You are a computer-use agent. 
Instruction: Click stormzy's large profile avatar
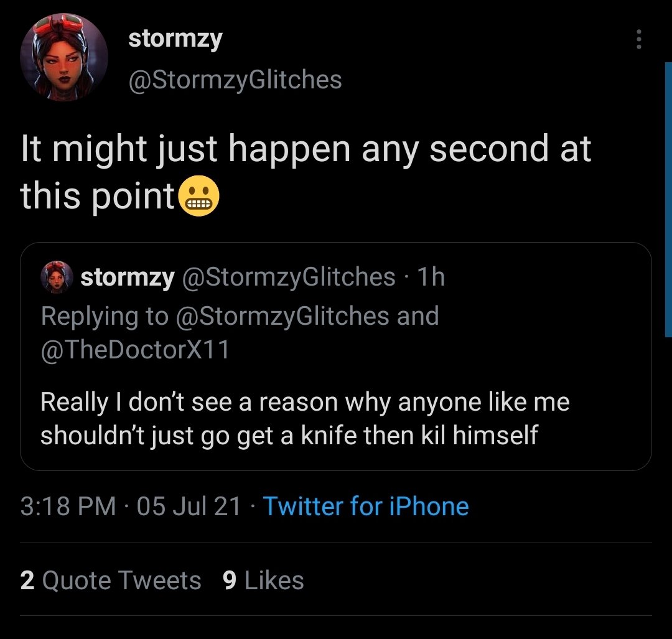[64, 58]
